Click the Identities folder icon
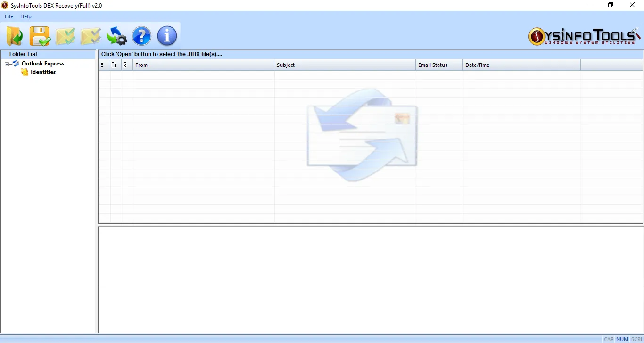Screen dimensions: 644x343 tap(25, 72)
